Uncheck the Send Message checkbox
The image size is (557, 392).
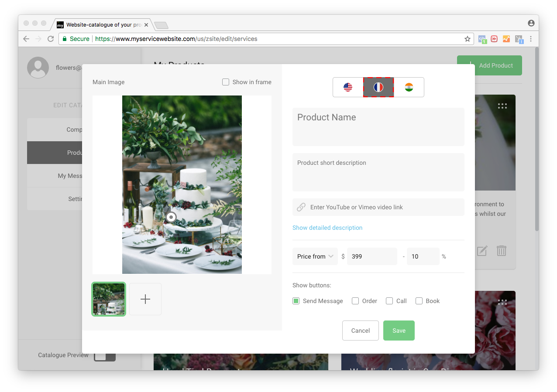[x=296, y=301]
